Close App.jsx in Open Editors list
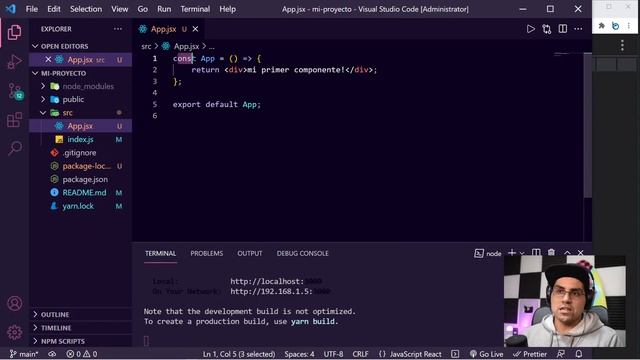Viewport: 640px width, 360px height. 48,60
